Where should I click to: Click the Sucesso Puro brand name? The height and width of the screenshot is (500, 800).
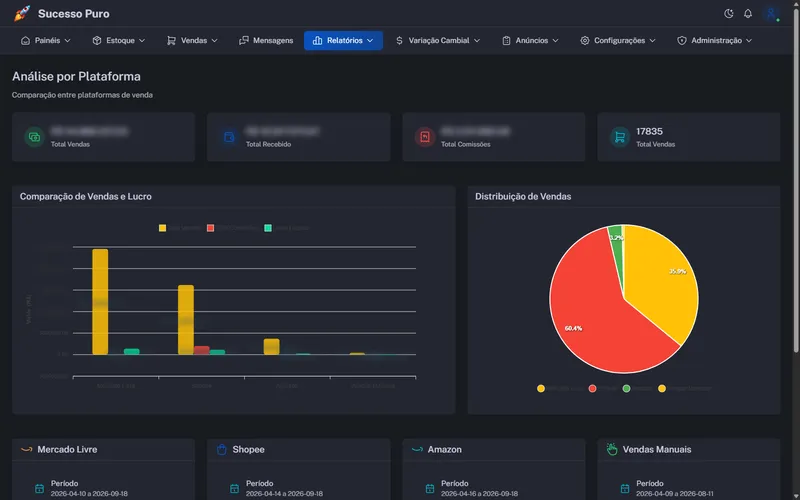coord(73,14)
